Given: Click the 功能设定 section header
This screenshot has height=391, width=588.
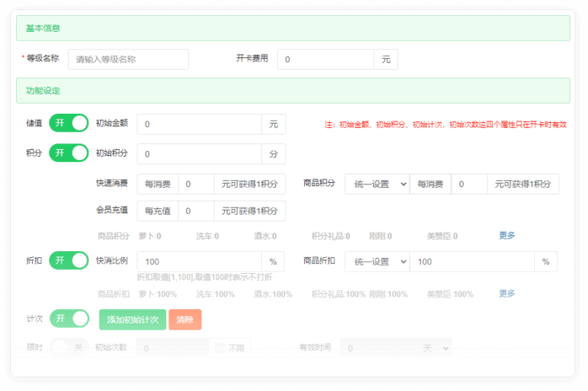Looking at the screenshot, I should [x=293, y=91].
